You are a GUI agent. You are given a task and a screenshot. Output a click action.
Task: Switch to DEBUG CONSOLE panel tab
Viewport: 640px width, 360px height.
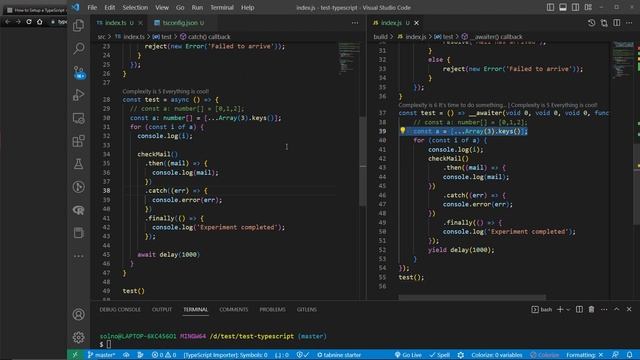point(120,309)
